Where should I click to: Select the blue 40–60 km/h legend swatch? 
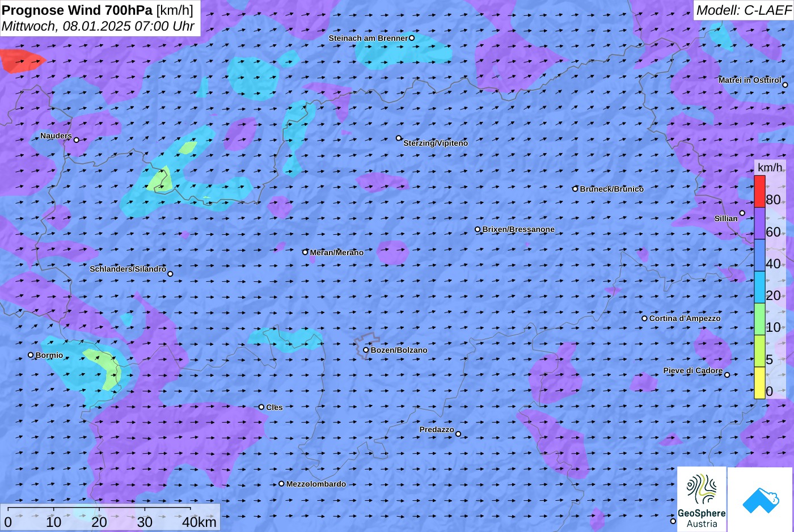click(759, 255)
